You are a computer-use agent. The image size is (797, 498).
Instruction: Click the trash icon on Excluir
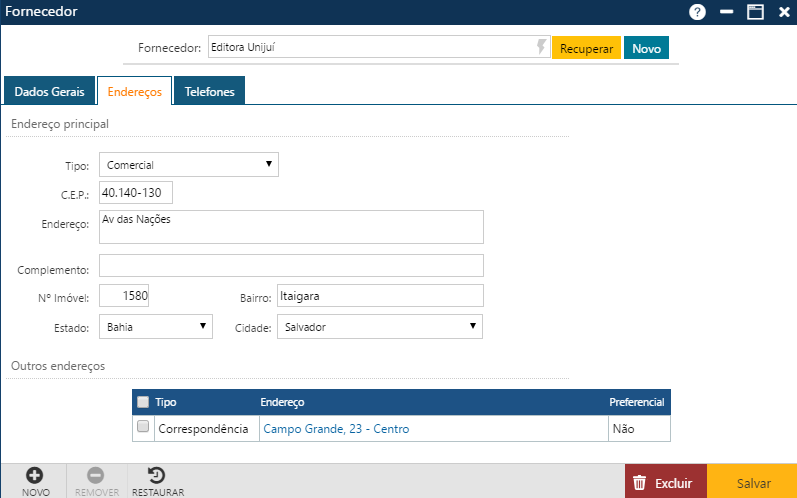coord(641,483)
